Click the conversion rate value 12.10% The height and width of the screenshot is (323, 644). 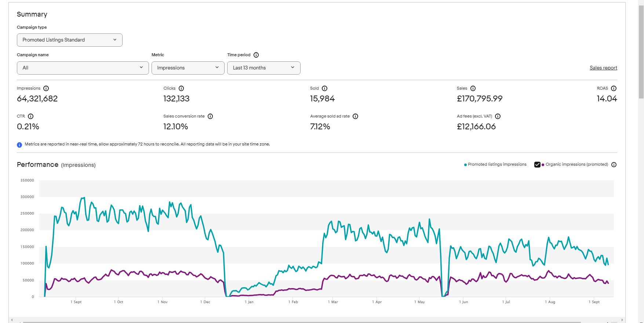[x=176, y=127]
